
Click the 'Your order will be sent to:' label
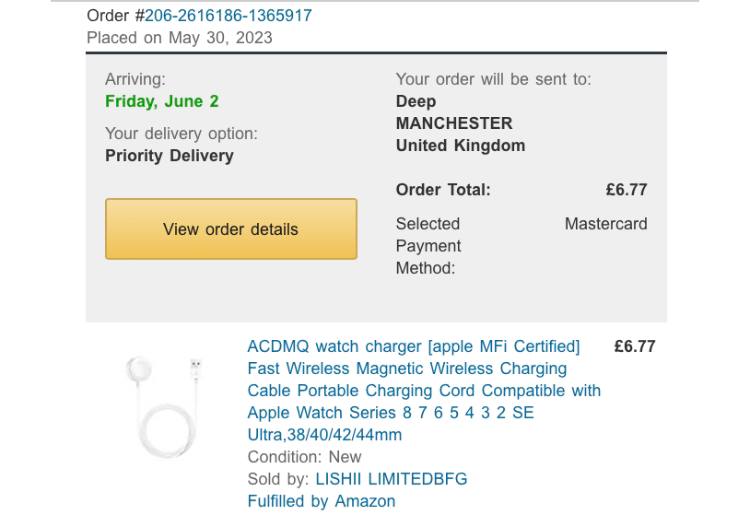point(493,79)
